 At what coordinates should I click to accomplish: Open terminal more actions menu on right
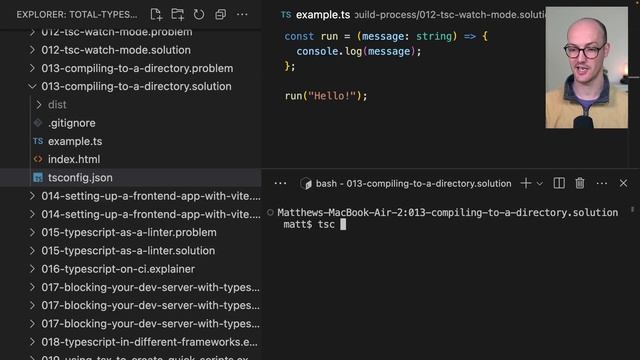click(602, 184)
